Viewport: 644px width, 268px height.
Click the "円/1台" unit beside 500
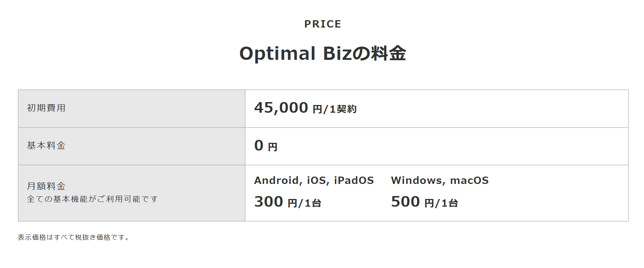441,203
